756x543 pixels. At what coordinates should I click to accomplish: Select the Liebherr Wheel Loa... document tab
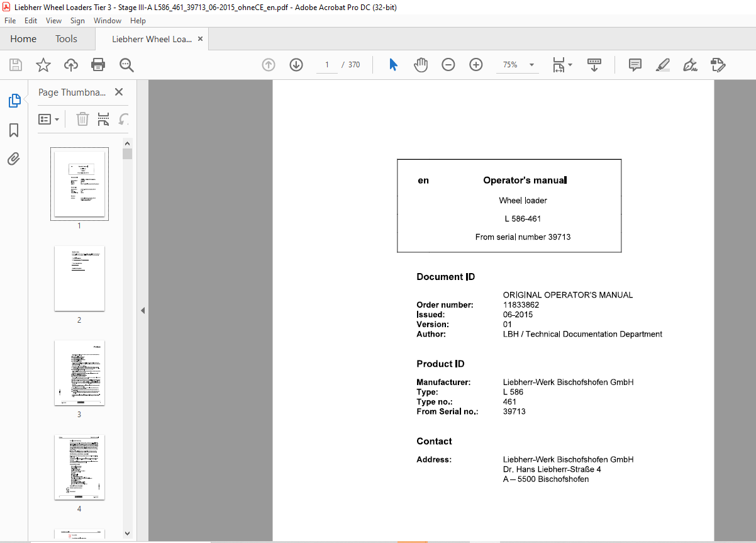coord(152,39)
